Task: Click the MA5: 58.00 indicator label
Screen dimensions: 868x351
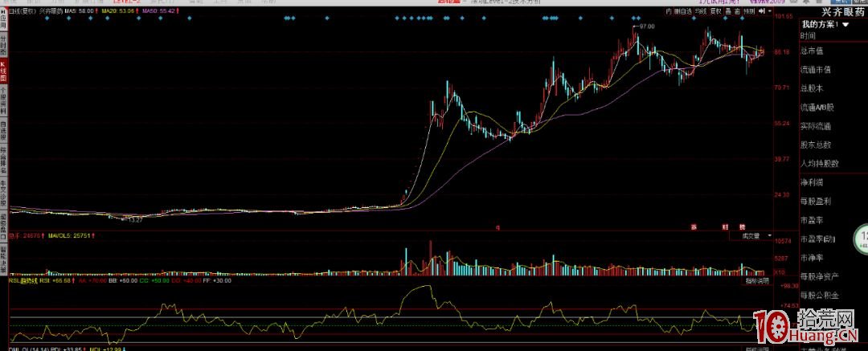Action: pyautogui.click(x=79, y=11)
